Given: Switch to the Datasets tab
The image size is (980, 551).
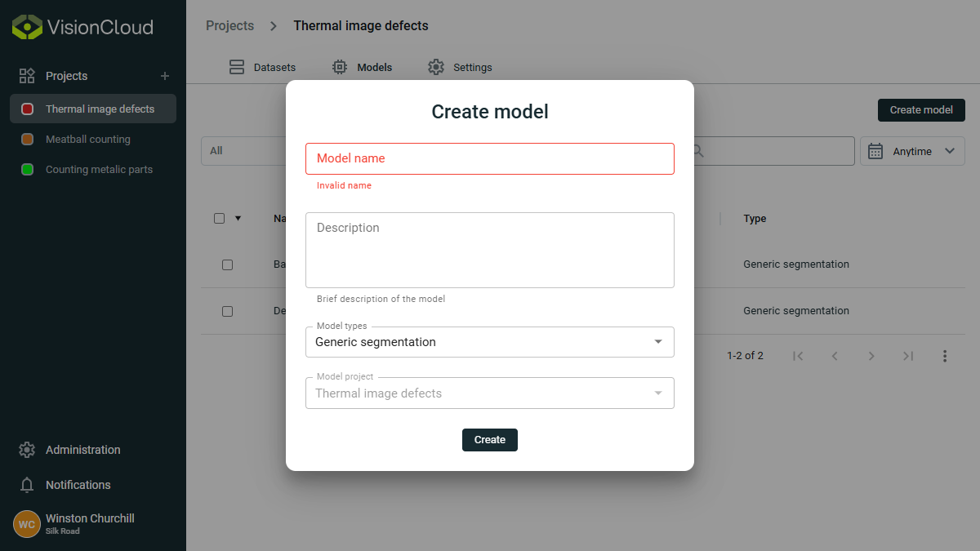Looking at the screenshot, I should [x=263, y=67].
